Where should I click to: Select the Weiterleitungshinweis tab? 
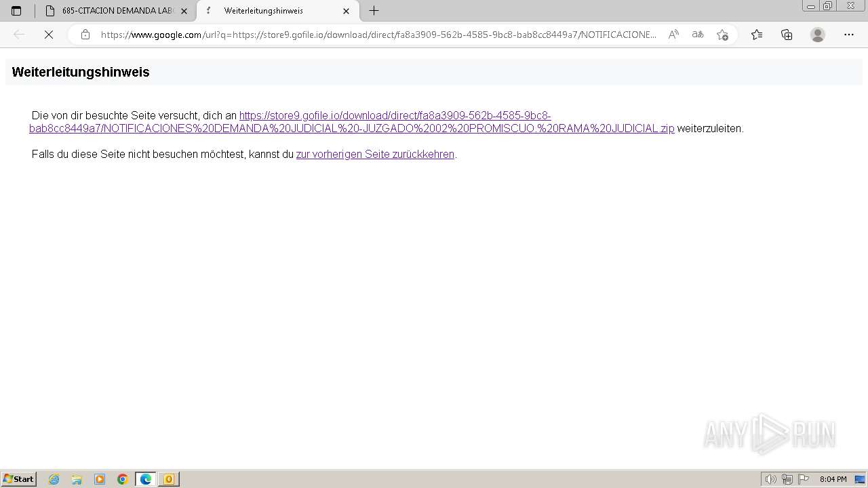coord(278,11)
